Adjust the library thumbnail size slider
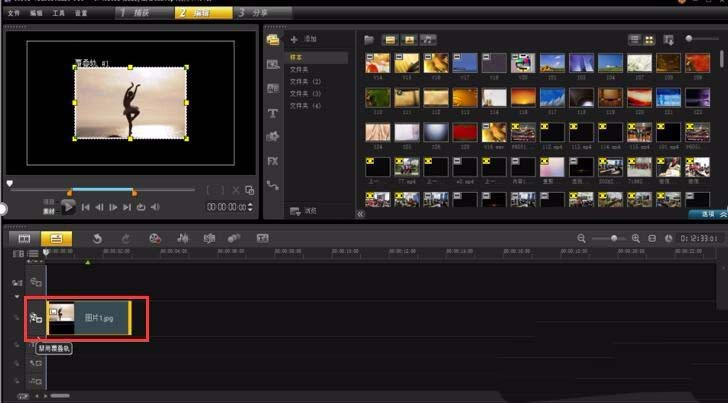728x403 pixels. pyautogui.click(x=689, y=38)
